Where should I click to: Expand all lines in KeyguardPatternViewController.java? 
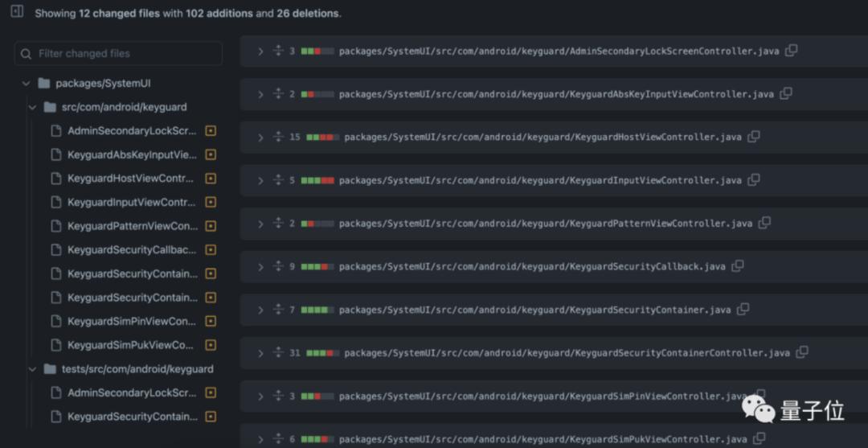click(278, 224)
